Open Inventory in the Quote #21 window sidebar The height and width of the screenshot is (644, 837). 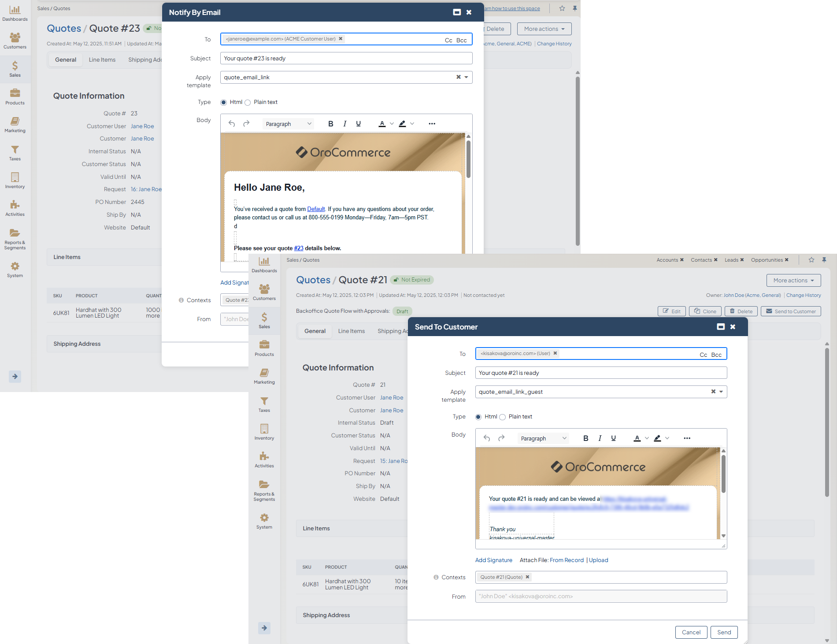264,432
